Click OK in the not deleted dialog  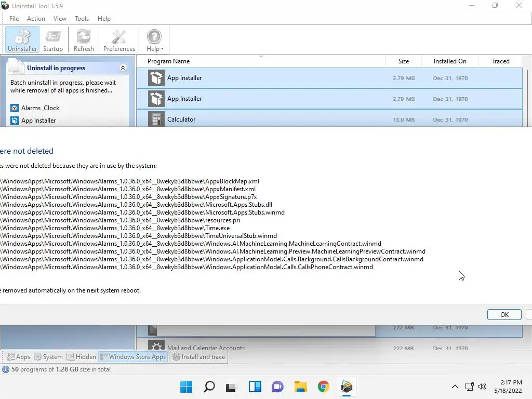pos(504,314)
